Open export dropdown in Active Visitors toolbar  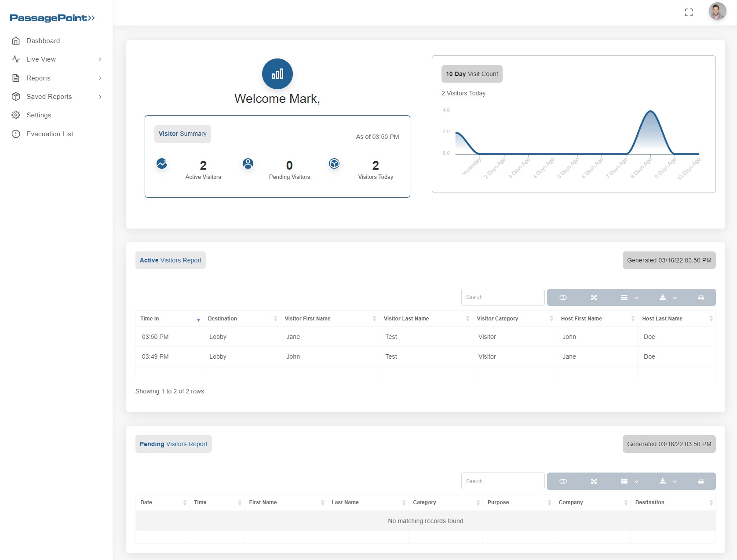(668, 298)
